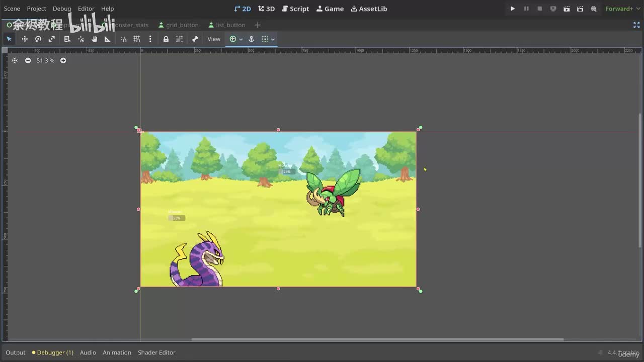
Task: Toggle distraction-free mode
Action: click(x=636, y=25)
